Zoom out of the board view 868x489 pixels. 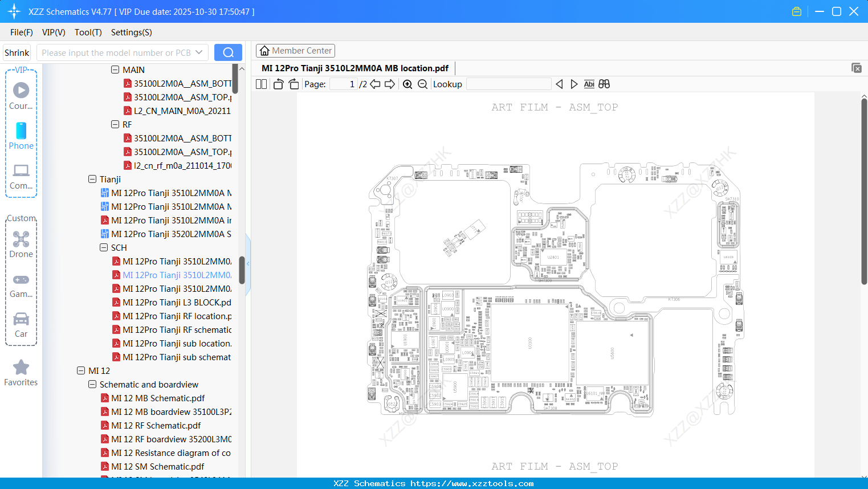tap(422, 84)
